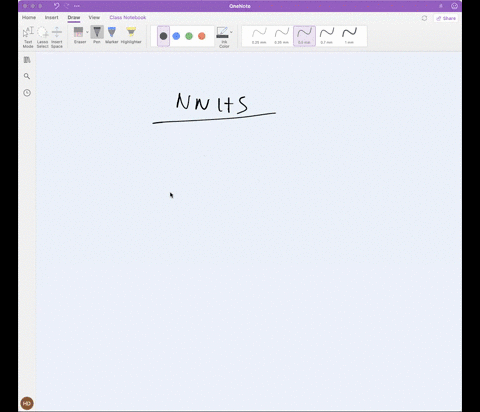Viewport: 480px width, 412px height.
Task: Open recent notes clock icon
Action: 27,93
